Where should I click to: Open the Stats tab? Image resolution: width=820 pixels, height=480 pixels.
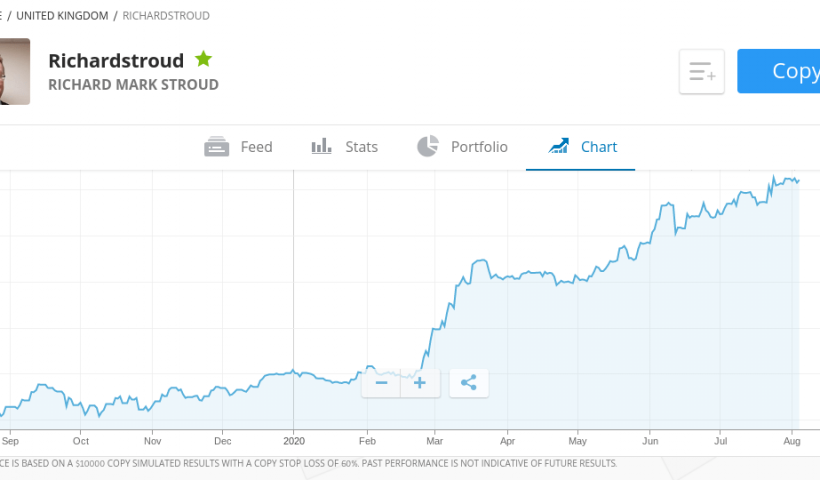[x=361, y=147]
